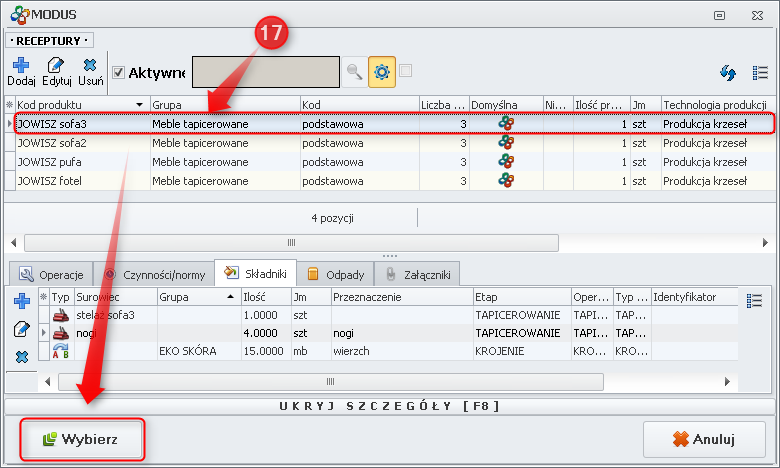780x468 pixels.
Task: Click the RECEPTURY header tab
Action: [49, 40]
